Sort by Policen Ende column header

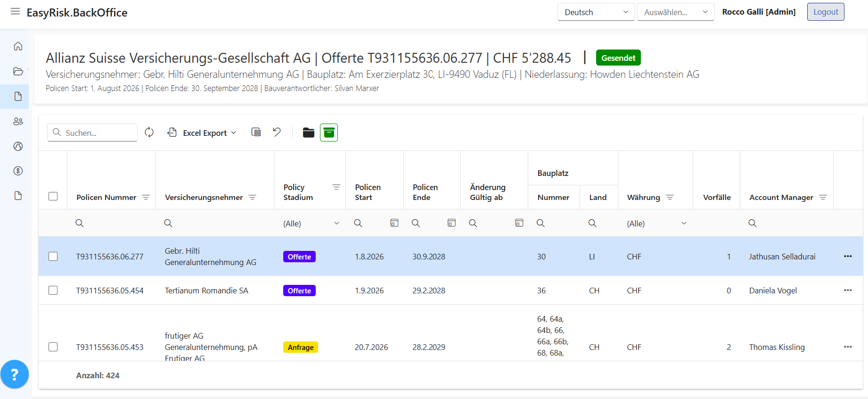(x=425, y=192)
